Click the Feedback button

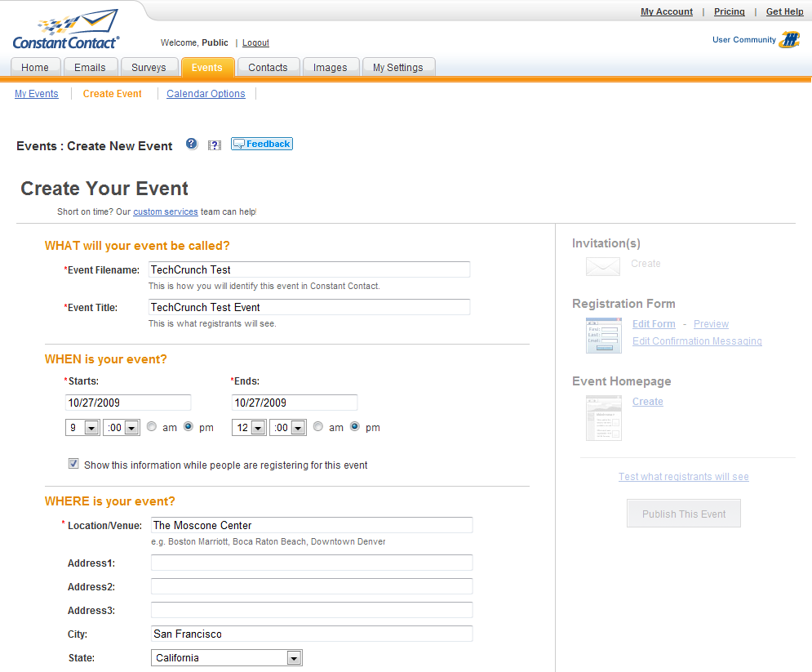pyautogui.click(x=262, y=144)
